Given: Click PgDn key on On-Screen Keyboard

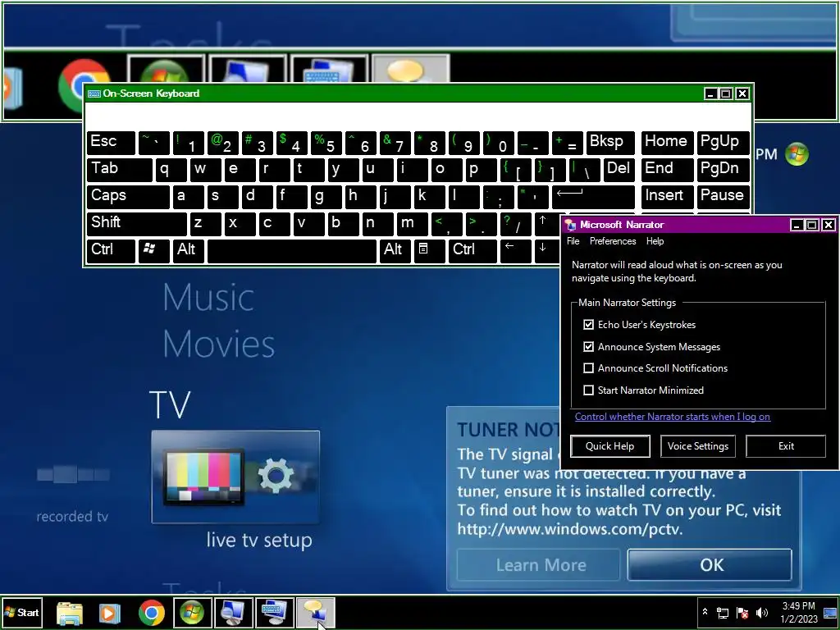Looking at the screenshot, I should (723, 170).
